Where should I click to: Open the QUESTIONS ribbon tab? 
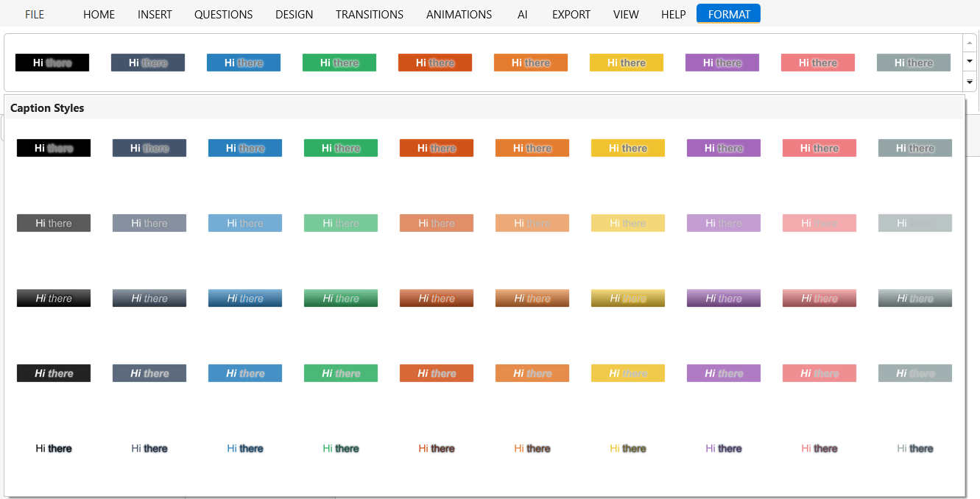tap(223, 14)
